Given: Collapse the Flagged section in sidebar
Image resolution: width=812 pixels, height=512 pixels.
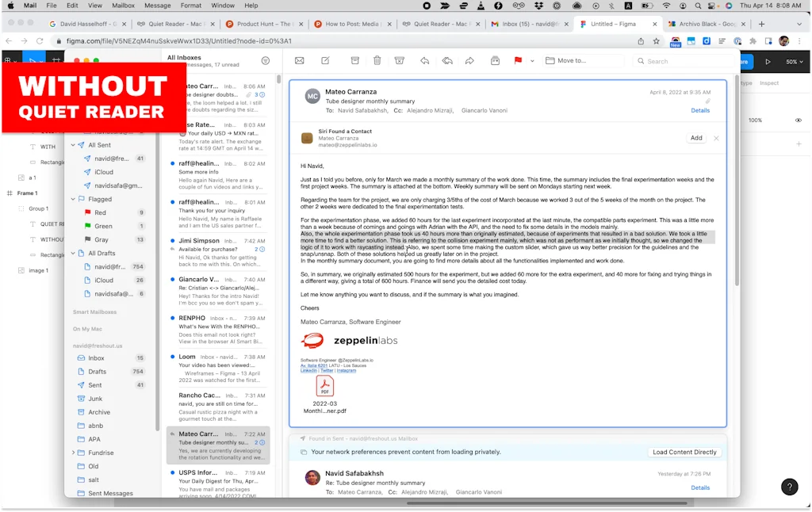Looking at the screenshot, I should coord(75,198).
